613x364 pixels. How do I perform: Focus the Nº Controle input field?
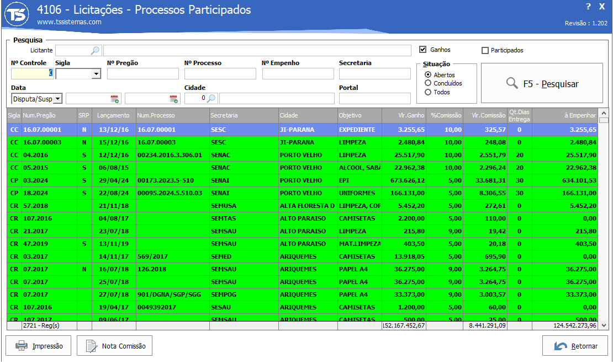(32, 73)
